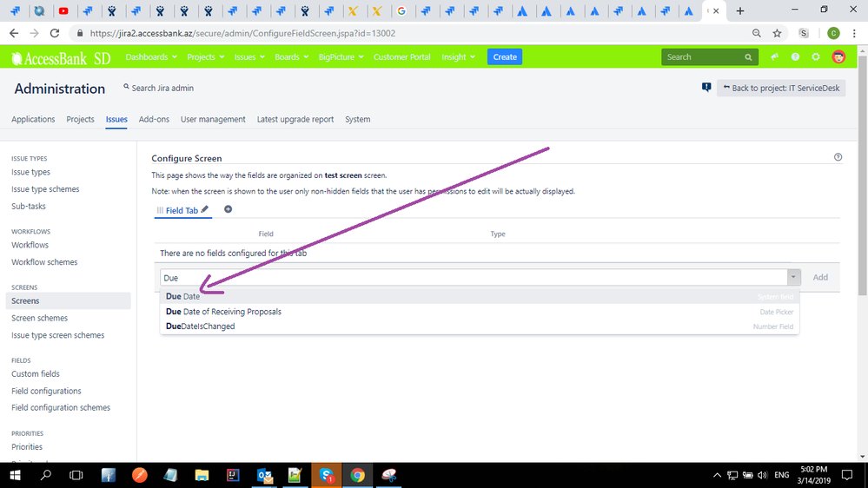Select the Field Tab tab
The height and width of the screenshot is (488, 868).
coord(182,210)
